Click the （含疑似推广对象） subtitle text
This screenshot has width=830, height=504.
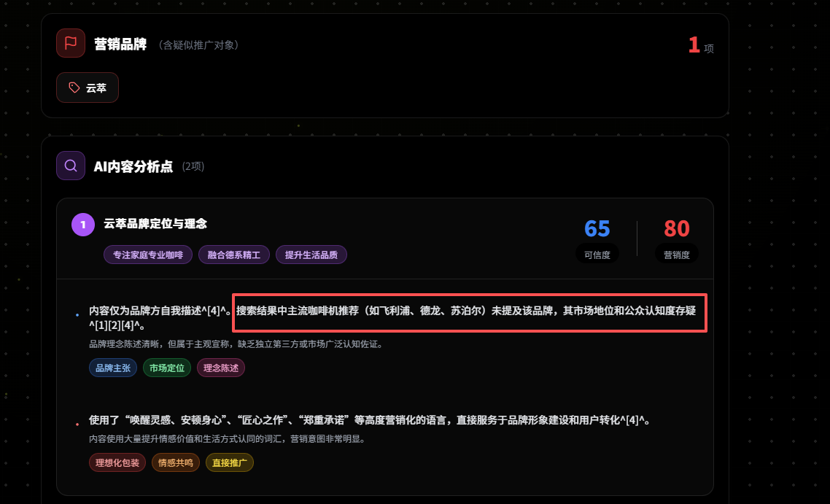[x=198, y=45]
